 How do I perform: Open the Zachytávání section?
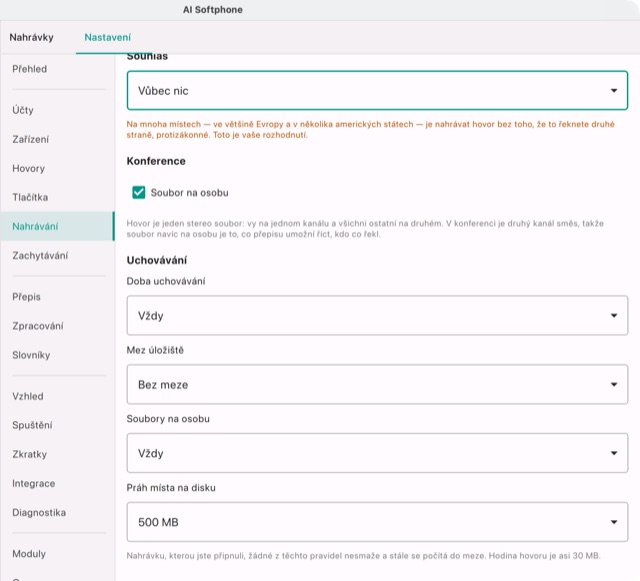[40, 256]
